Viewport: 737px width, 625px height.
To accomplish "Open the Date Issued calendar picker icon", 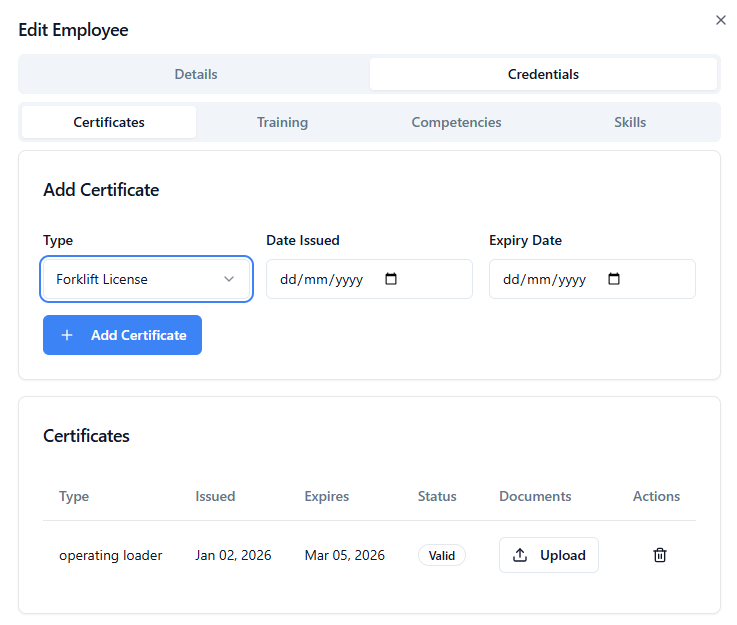I will (x=391, y=279).
